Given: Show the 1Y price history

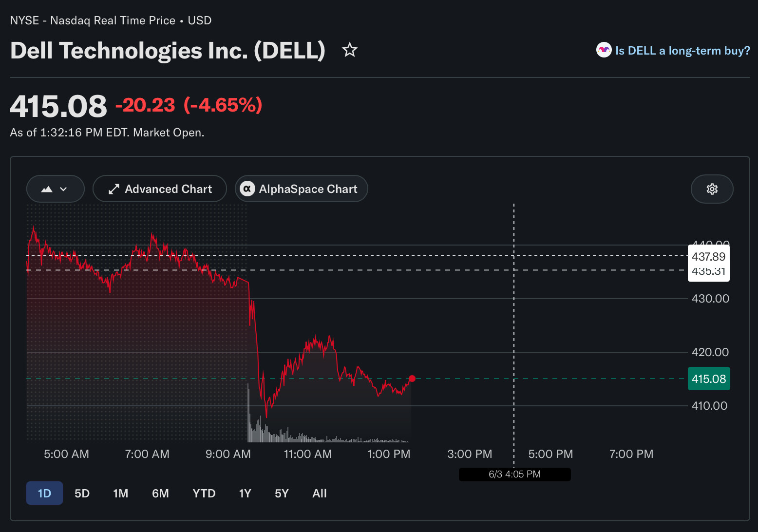Looking at the screenshot, I should [x=245, y=493].
